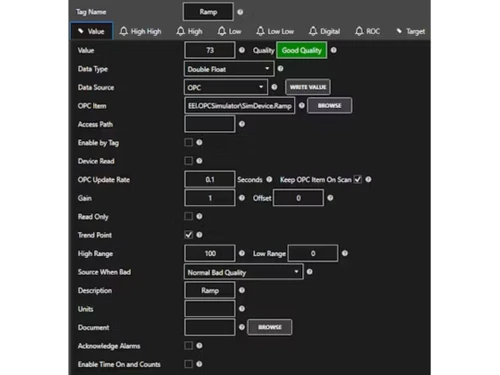Show help for Read Only option
500x375 pixels.
[x=199, y=216]
